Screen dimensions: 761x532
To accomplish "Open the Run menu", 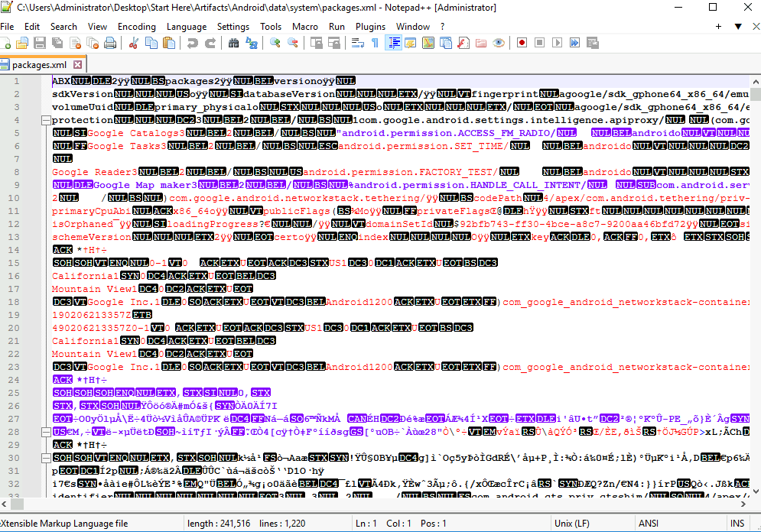I will click(x=337, y=27).
